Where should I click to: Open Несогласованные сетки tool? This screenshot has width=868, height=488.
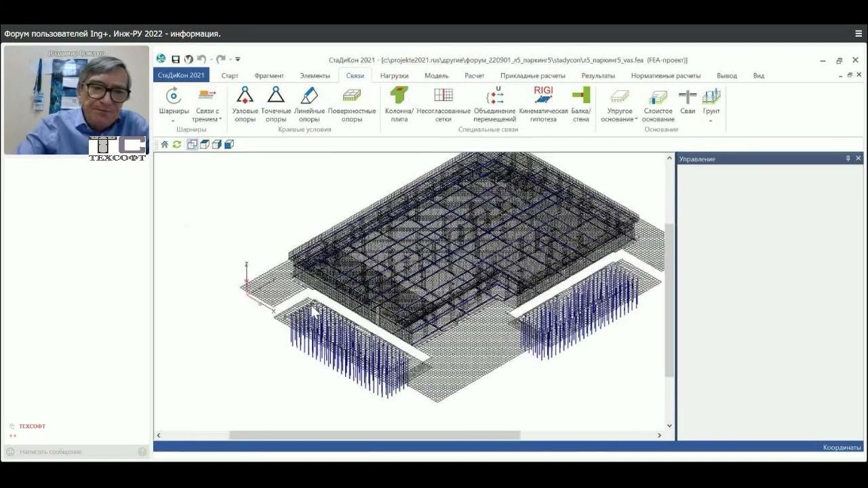(x=443, y=104)
